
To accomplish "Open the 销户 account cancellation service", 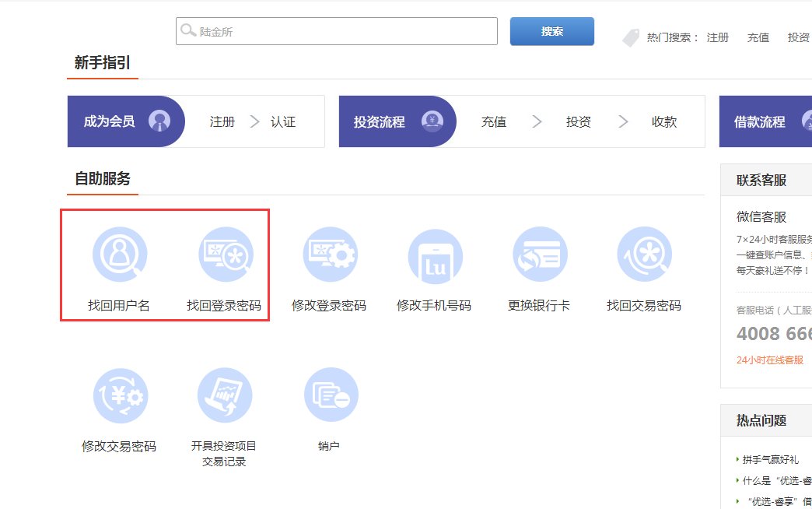I will 331,395.
